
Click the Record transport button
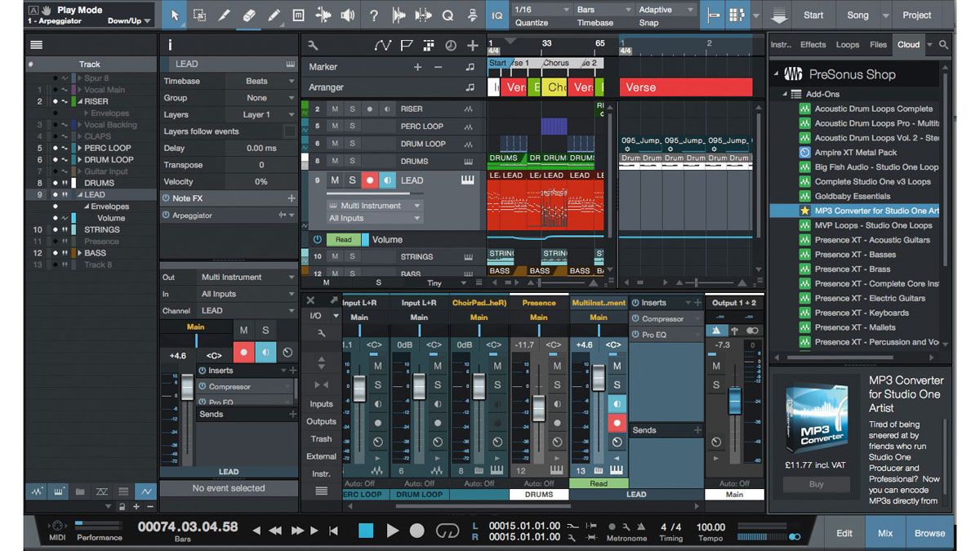pyautogui.click(x=417, y=531)
